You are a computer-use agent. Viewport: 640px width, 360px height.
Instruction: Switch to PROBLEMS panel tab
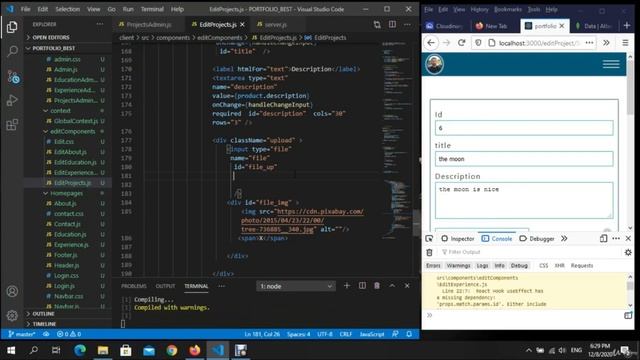click(133, 286)
